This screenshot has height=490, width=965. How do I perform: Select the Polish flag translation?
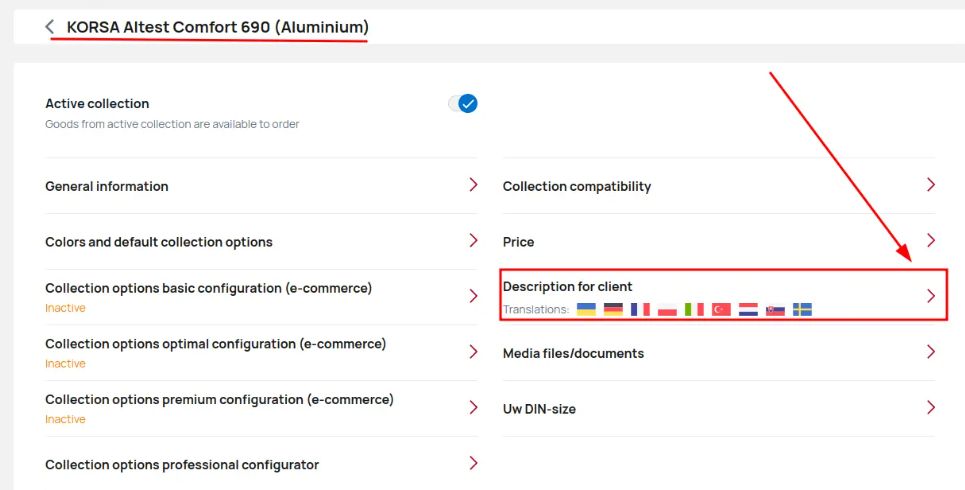click(667, 309)
